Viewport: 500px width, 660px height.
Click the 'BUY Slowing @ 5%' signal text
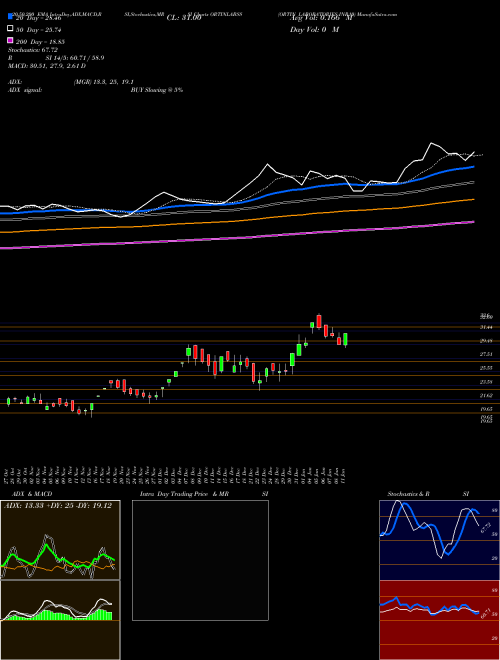(x=157, y=90)
